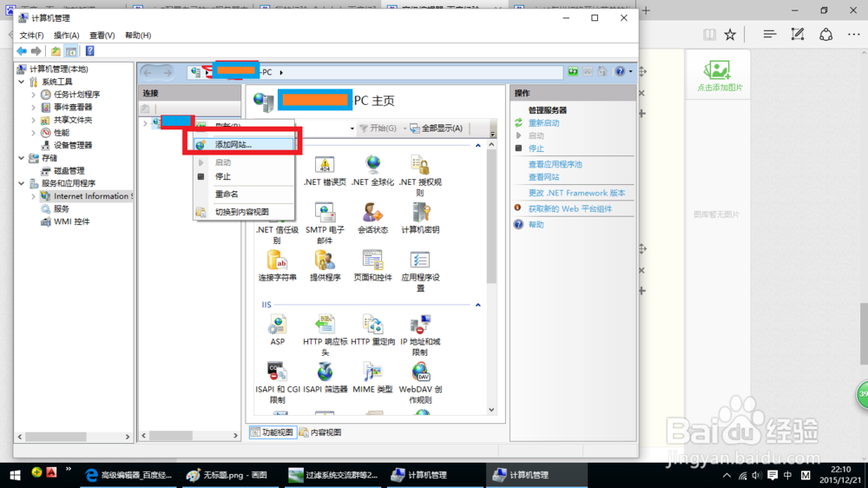Open the ISAPI 和 CGI 限制 icon
The height and width of the screenshot is (488, 868).
point(278,383)
